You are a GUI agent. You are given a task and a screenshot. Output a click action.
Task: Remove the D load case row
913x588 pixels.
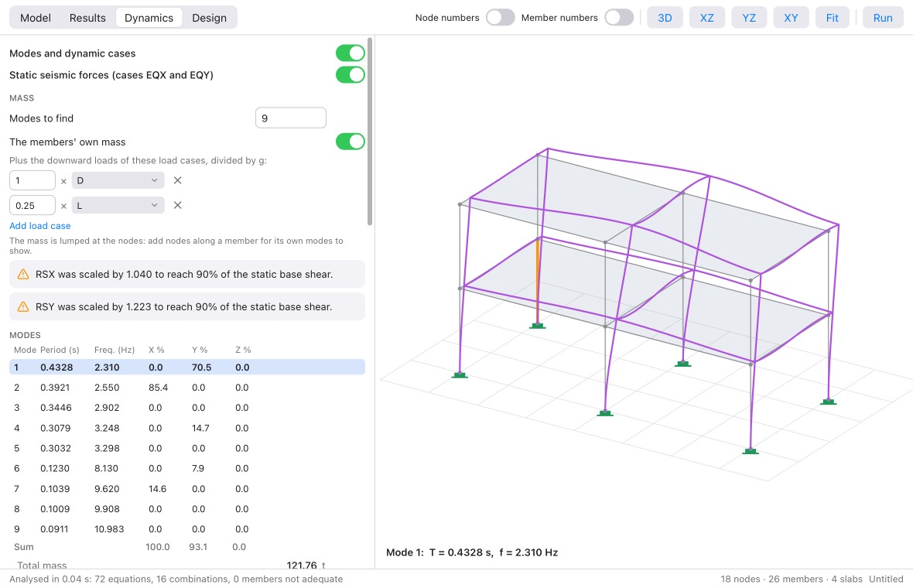(x=178, y=180)
